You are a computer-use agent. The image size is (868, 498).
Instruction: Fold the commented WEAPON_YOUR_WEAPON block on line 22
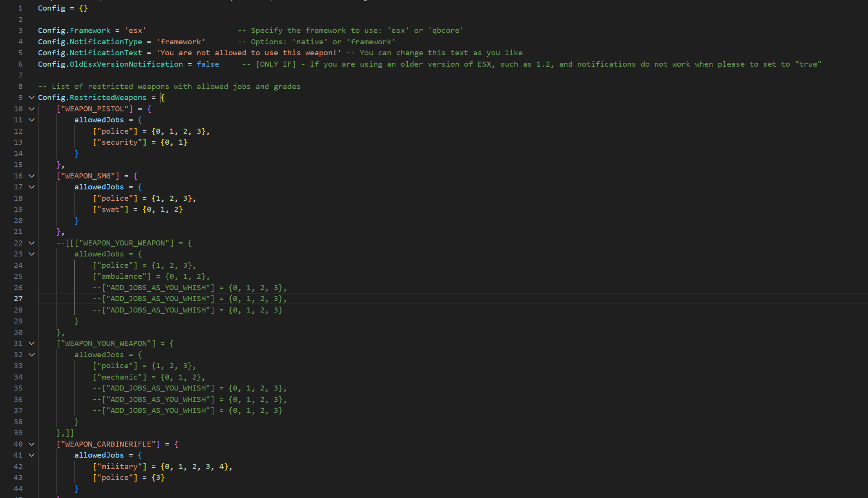point(32,243)
